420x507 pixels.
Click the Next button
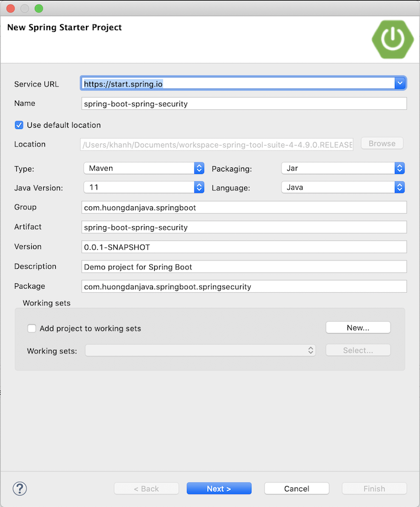coord(219,488)
